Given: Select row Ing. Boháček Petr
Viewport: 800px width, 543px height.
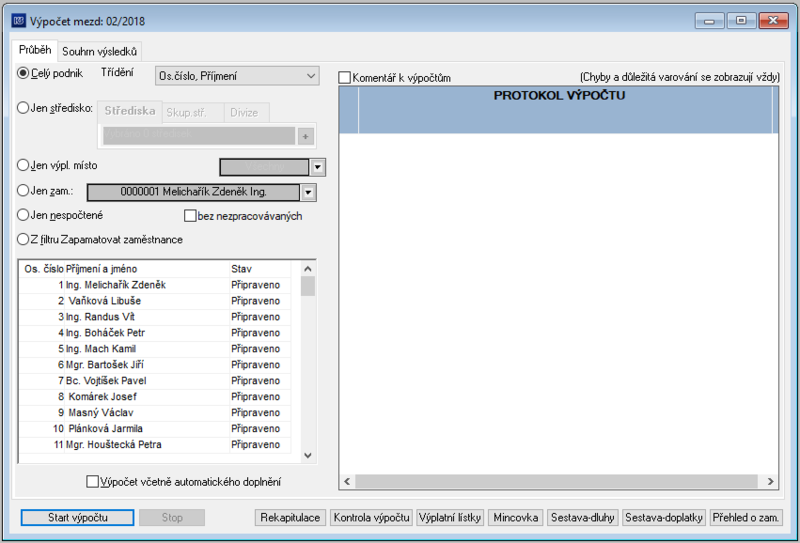Looking at the screenshot, I should (155, 333).
